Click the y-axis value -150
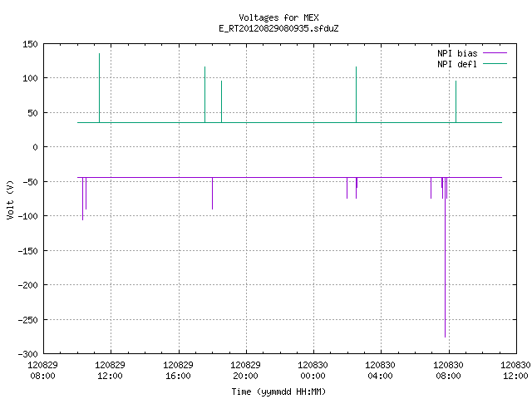Image resolution: width=532 pixels, height=399 pixels. [27, 251]
